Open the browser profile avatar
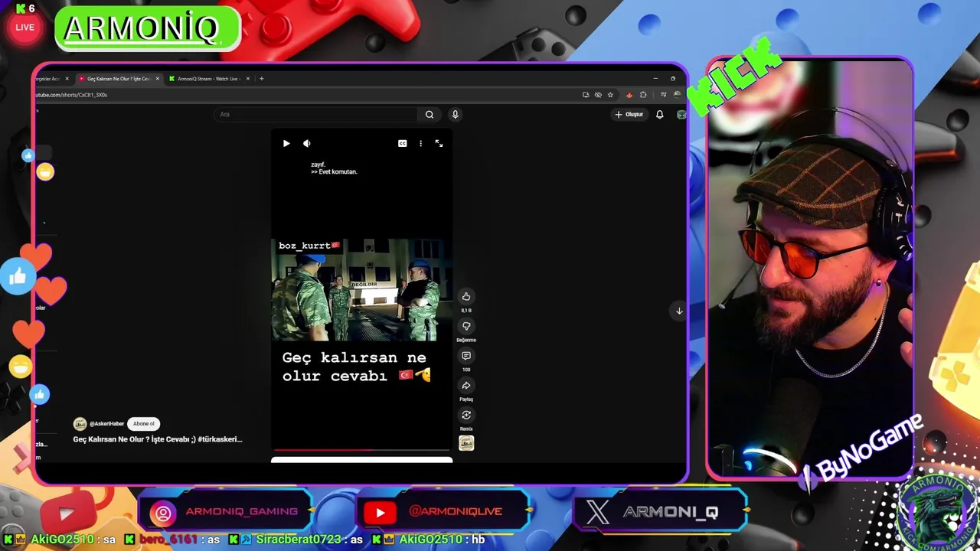This screenshot has height=551, width=980. click(x=677, y=95)
